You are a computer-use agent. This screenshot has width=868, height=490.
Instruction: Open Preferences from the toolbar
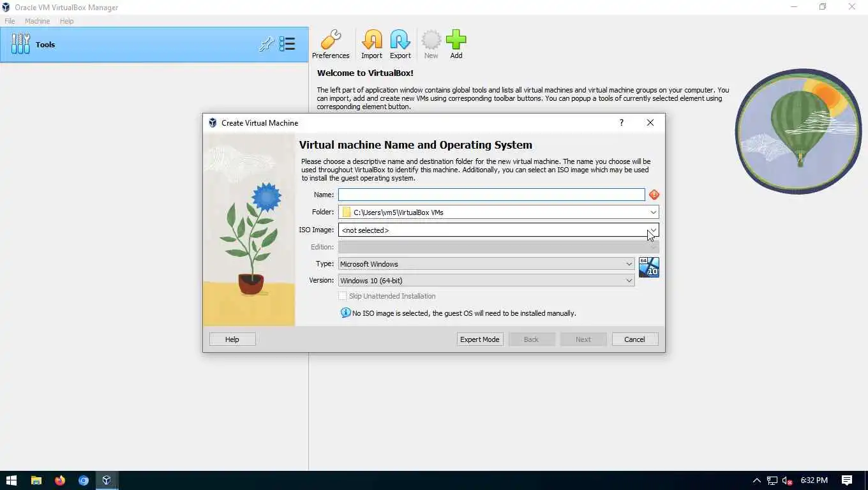(x=331, y=45)
